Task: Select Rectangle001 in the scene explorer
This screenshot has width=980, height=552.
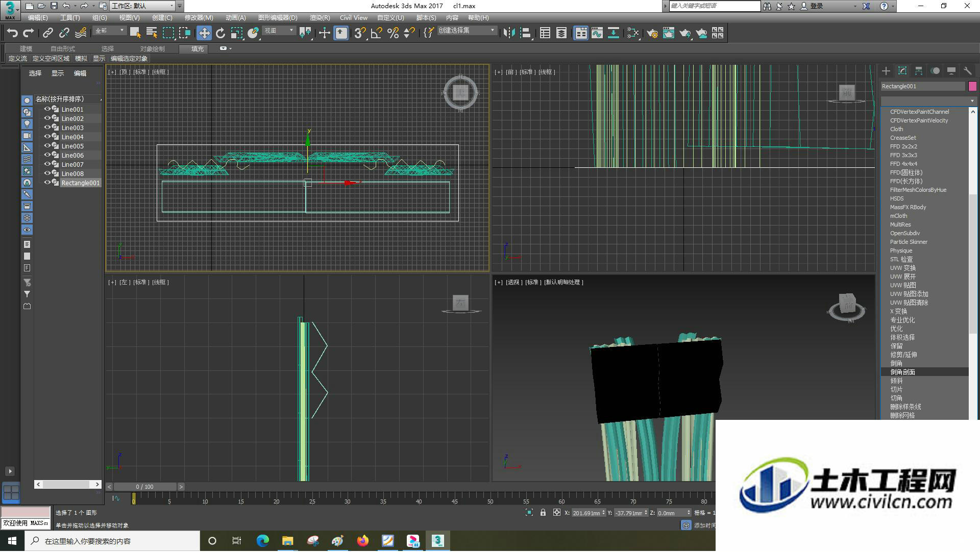Action: click(80, 183)
